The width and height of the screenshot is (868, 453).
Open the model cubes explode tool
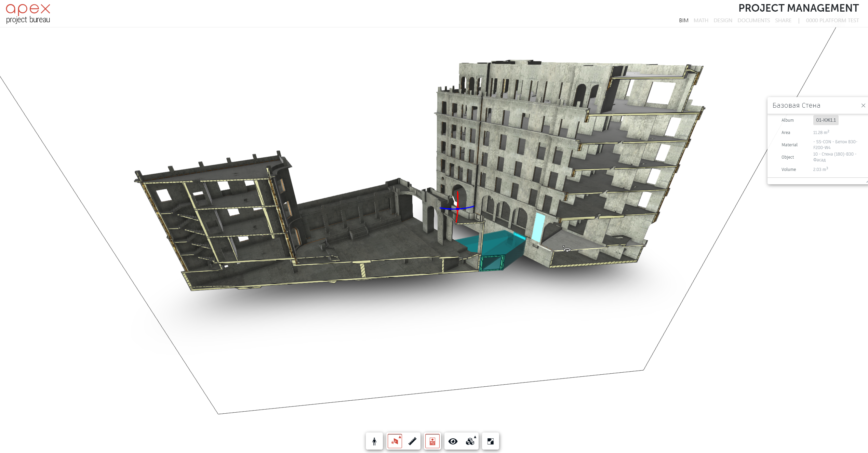pyautogui.click(x=470, y=442)
